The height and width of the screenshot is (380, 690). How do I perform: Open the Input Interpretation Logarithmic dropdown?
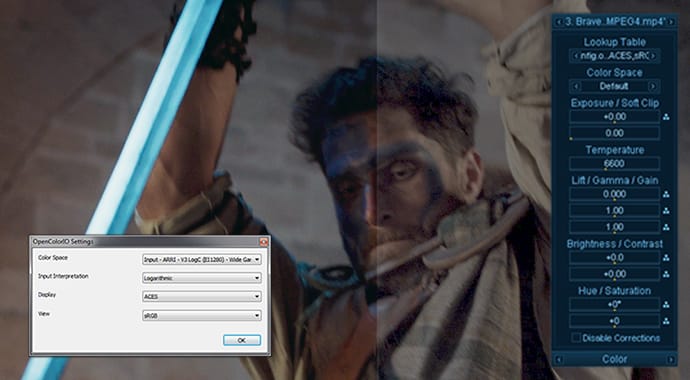(x=202, y=278)
